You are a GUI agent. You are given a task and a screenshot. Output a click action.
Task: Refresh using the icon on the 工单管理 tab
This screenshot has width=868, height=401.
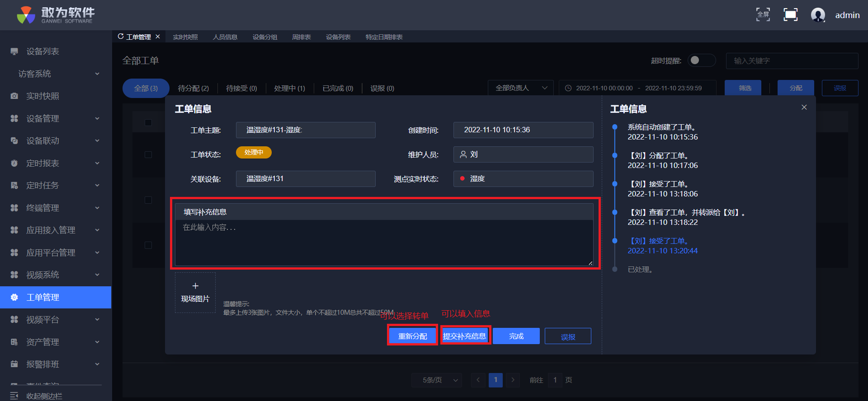click(x=121, y=37)
